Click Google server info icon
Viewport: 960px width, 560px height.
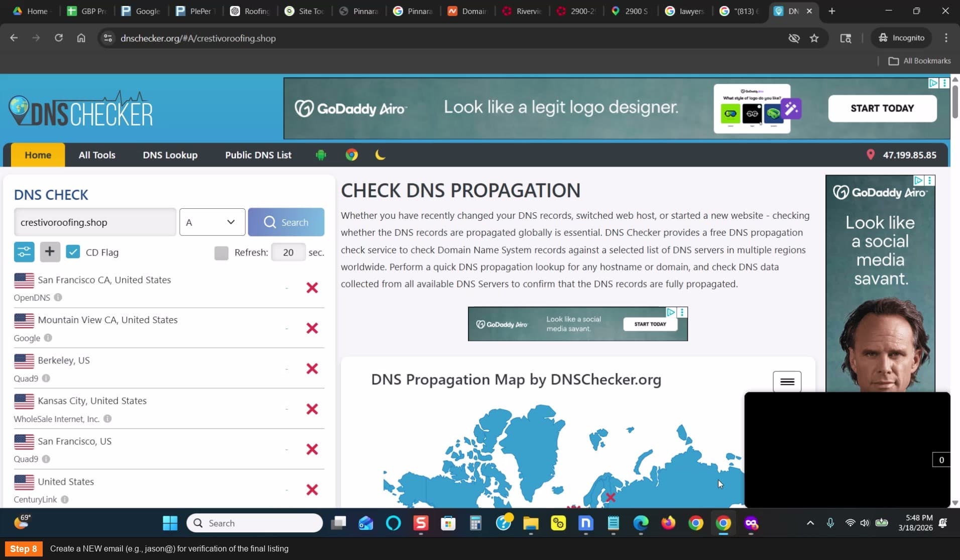(48, 338)
